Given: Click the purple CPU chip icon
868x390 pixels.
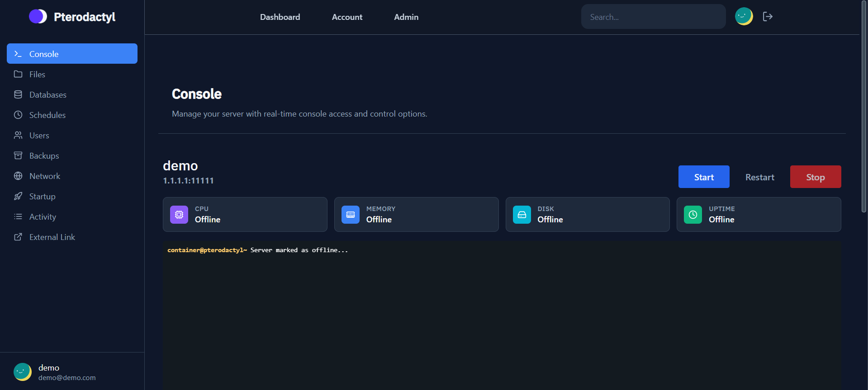Looking at the screenshot, I should pyautogui.click(x=179, y=215).
